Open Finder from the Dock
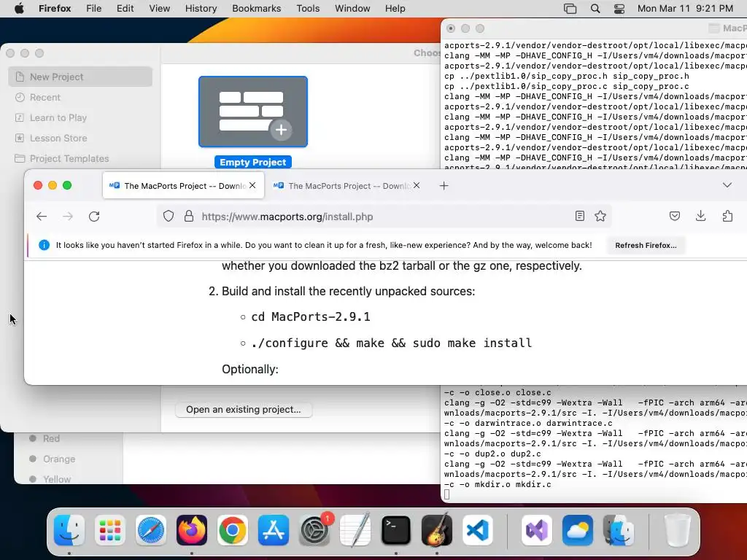 click(69, 530)
